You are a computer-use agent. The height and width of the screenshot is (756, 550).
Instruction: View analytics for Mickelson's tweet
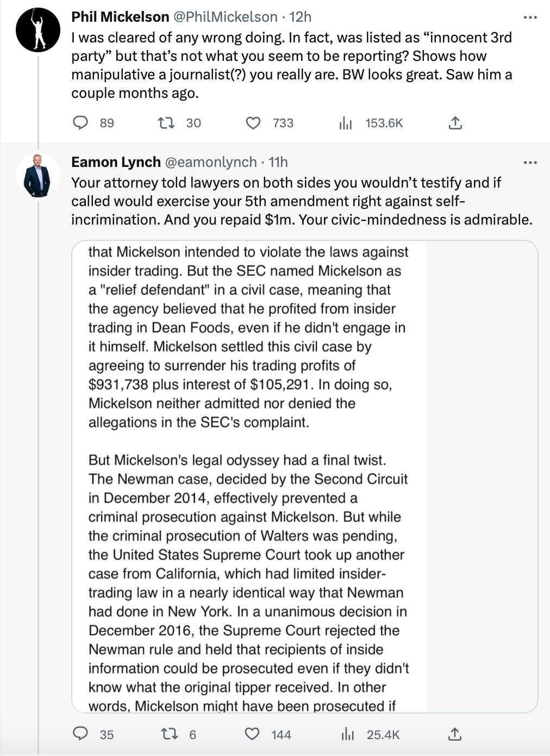(346, 123)
